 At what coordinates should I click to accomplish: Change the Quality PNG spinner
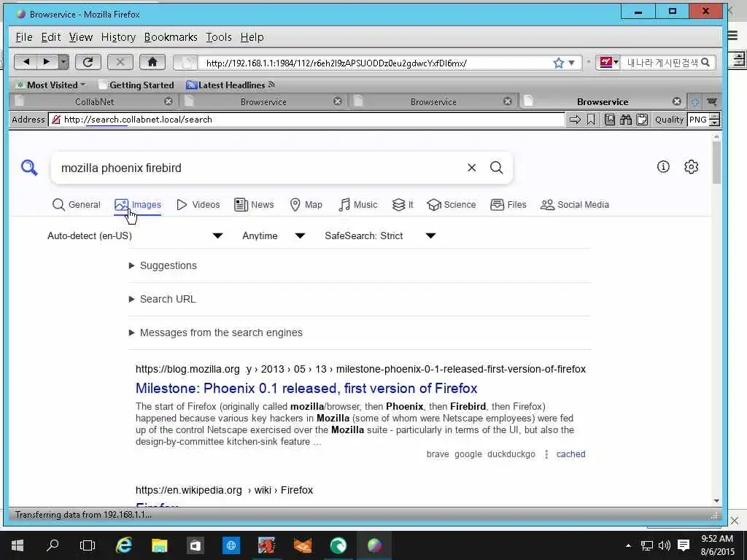pyautogui.click(x=714, y=120)
